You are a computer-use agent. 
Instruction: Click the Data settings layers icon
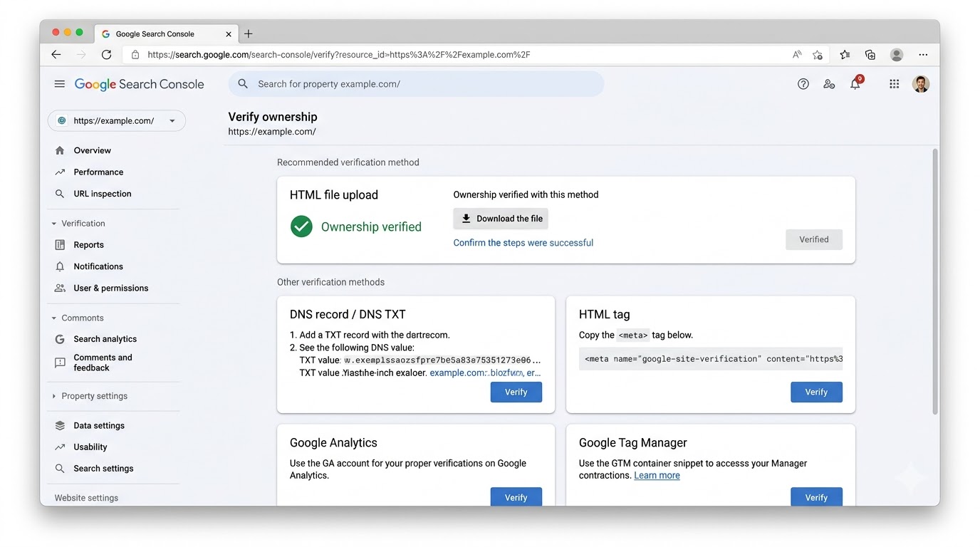(60, 426)
